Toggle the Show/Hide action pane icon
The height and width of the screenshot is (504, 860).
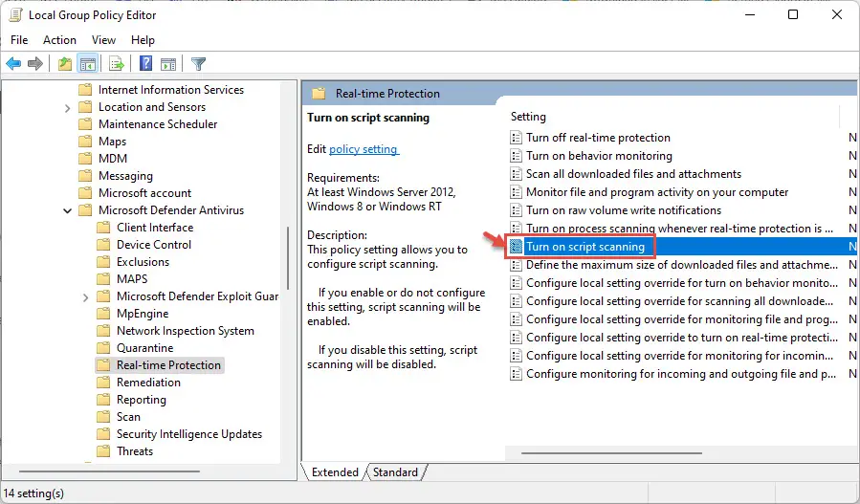tap(168, 64)
